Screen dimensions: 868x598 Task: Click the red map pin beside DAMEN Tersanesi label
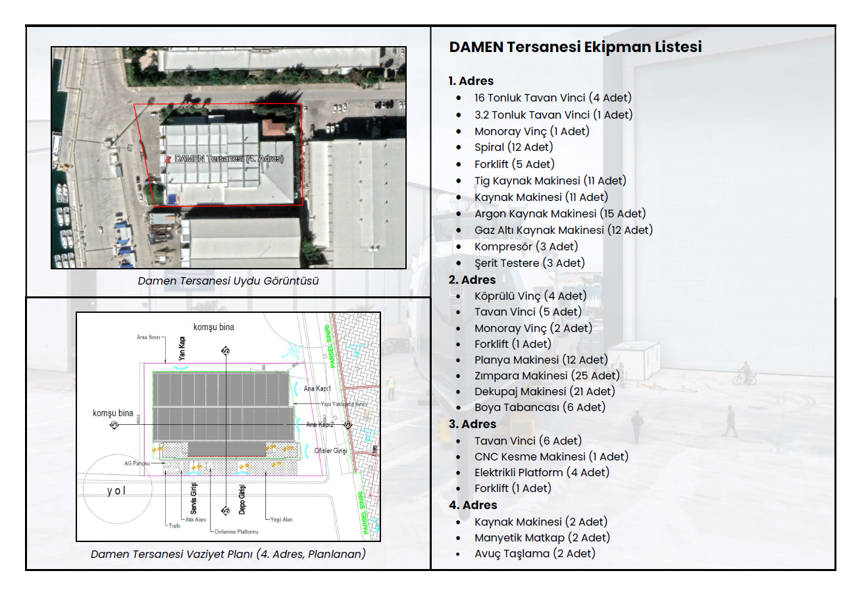click(168, 159)
